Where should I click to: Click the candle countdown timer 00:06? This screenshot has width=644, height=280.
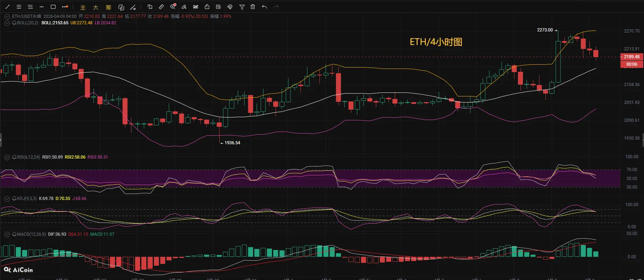[632, 64]
